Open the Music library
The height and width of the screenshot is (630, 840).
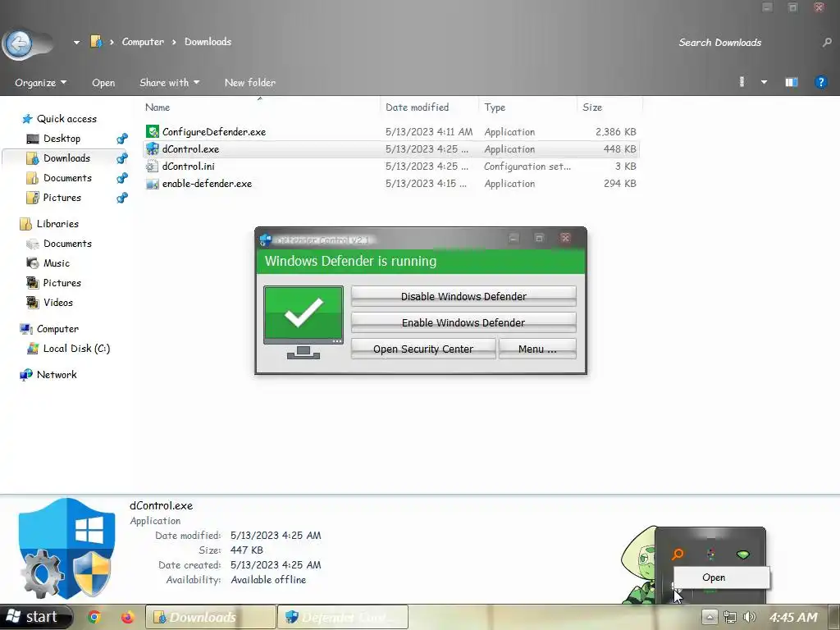coord(57,263)
